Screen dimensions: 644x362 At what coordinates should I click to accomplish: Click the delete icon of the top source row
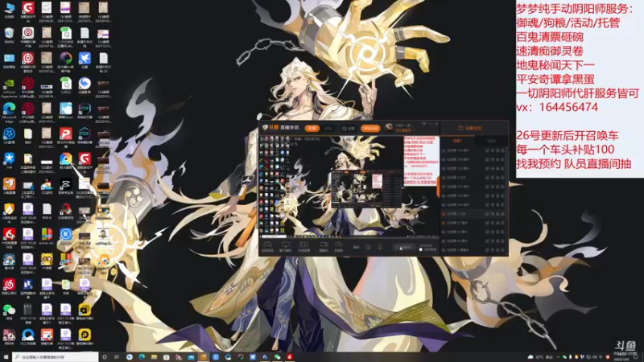point(502,150)
